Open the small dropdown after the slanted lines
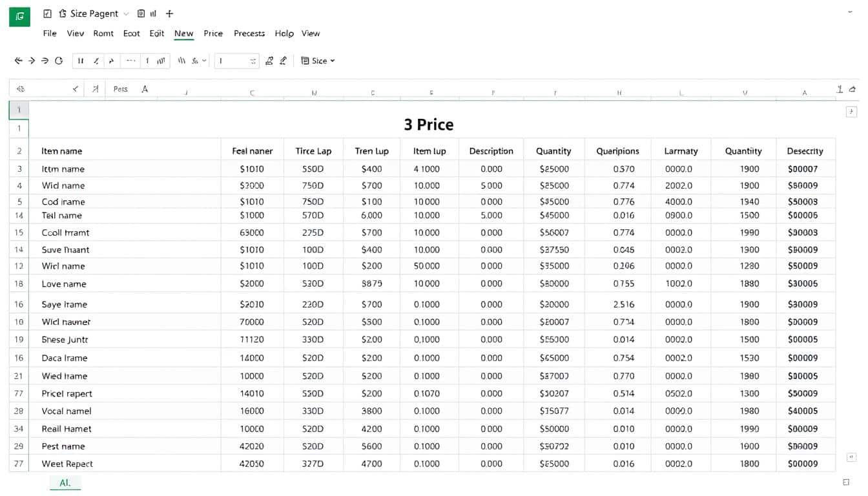The width and height of the screenshot is (868, 496). coord(205,61)
